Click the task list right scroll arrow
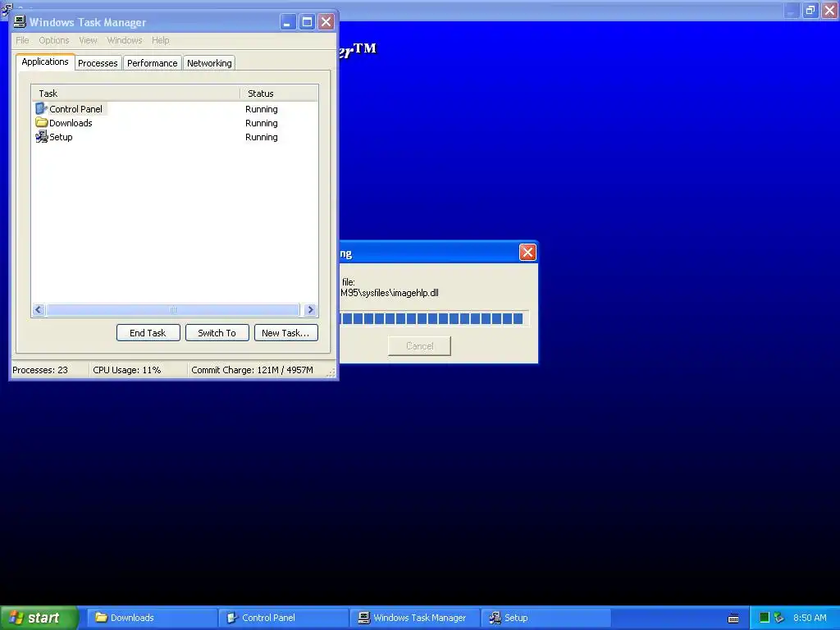This screenshot has width=840, height=630. click(x=310, y=309)
